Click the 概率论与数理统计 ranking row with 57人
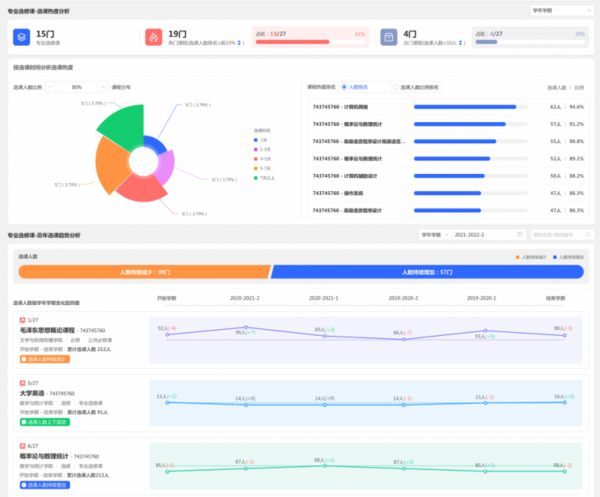This screenshot has height=497, width=600. (x=448, y=124)
